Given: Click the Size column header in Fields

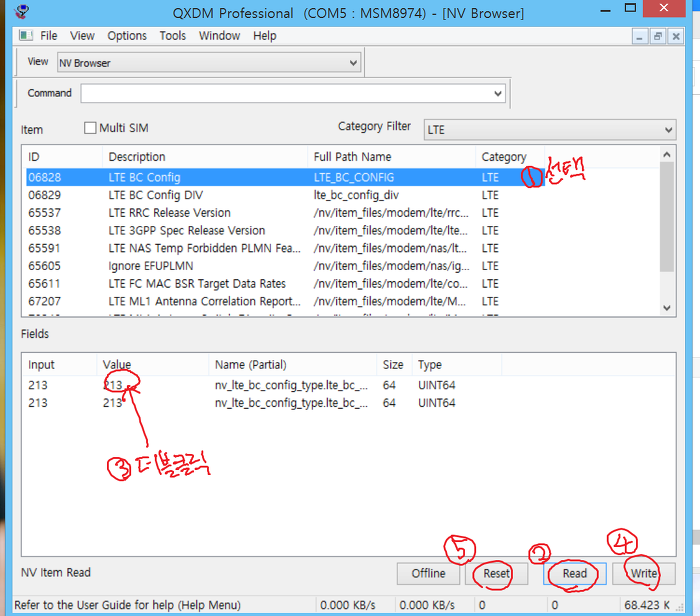Looking at the screenshot, I should 394,365.
